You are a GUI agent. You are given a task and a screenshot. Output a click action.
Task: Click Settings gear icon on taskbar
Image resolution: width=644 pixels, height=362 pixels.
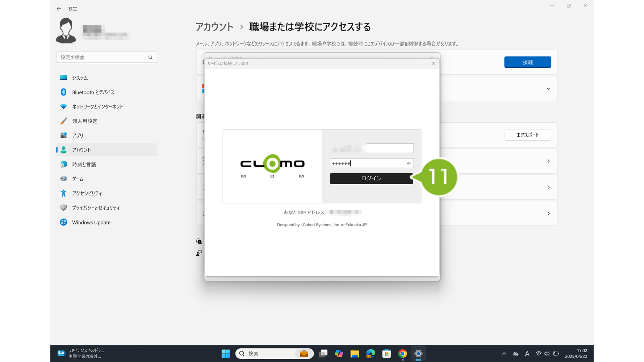[418, 354]
